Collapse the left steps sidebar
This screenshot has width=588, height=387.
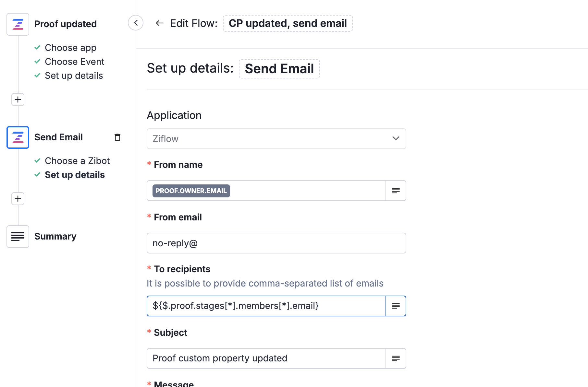136,23
